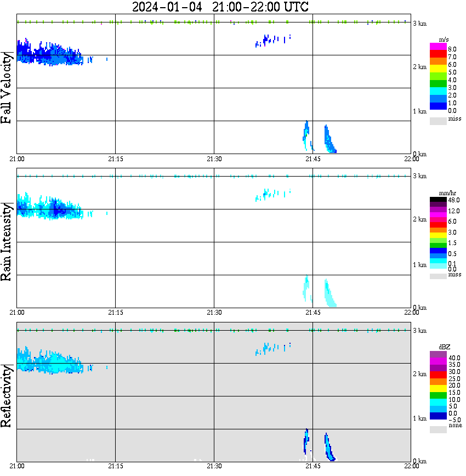The image size is (466, 476).
Task: Click the large echo cluster near 21:05 in Fall Velocity
Action: (50, 53)
